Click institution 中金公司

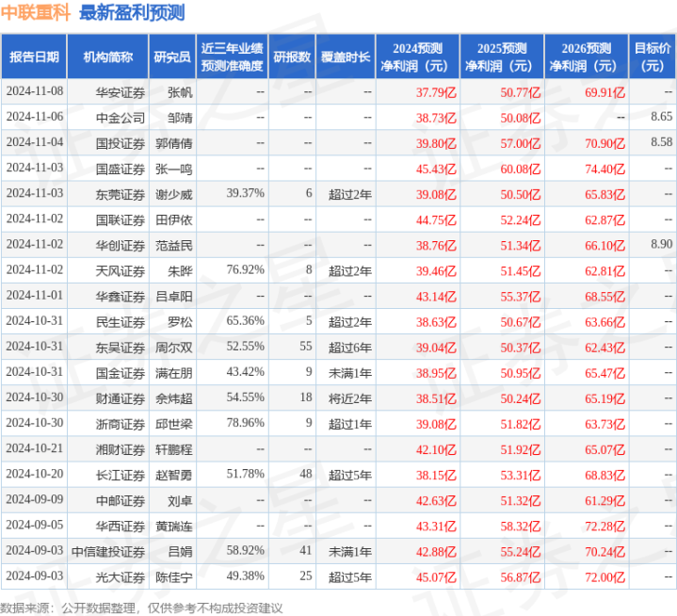(x=120, y=118)
